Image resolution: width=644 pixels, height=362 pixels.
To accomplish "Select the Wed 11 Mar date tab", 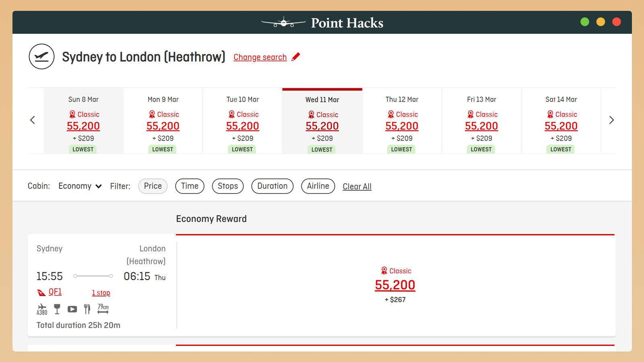I will coord(322,121).
